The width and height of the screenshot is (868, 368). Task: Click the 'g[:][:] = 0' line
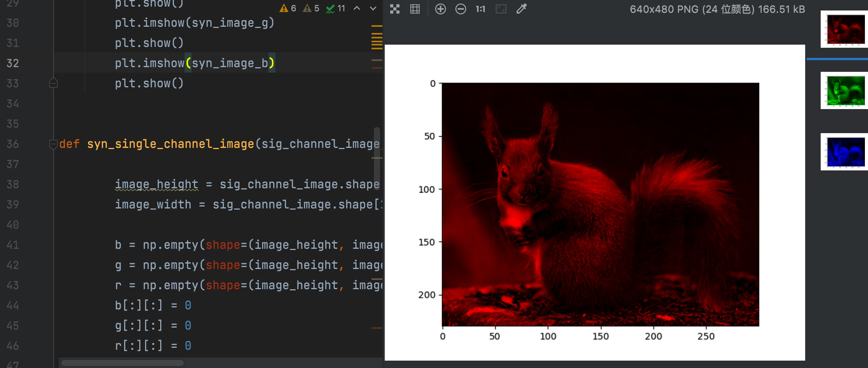coord(153,326)
